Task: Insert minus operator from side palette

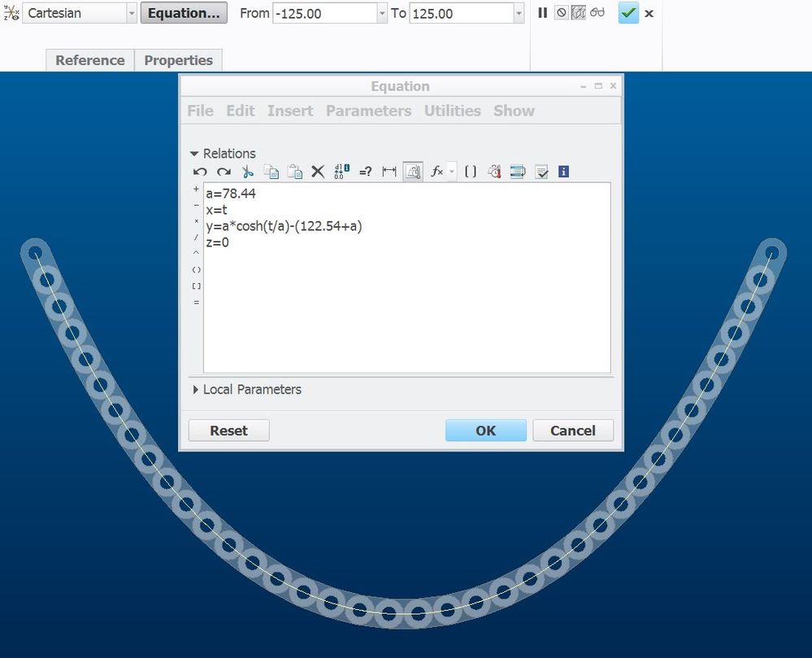Action: (x=196, y=205)
